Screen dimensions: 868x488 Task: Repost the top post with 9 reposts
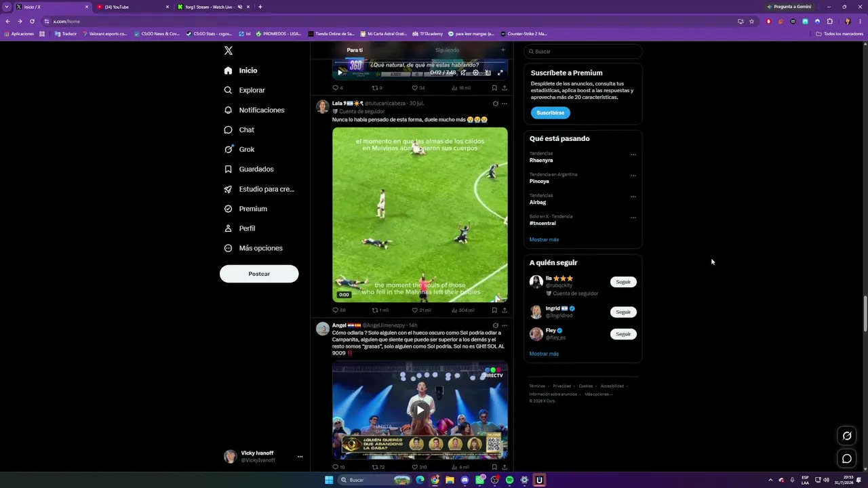click(377, 87)
